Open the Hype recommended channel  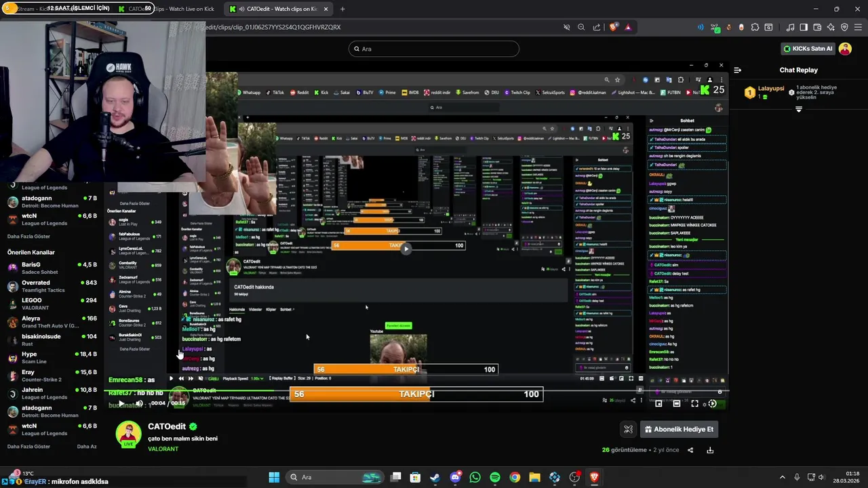(x=52, y=357)
